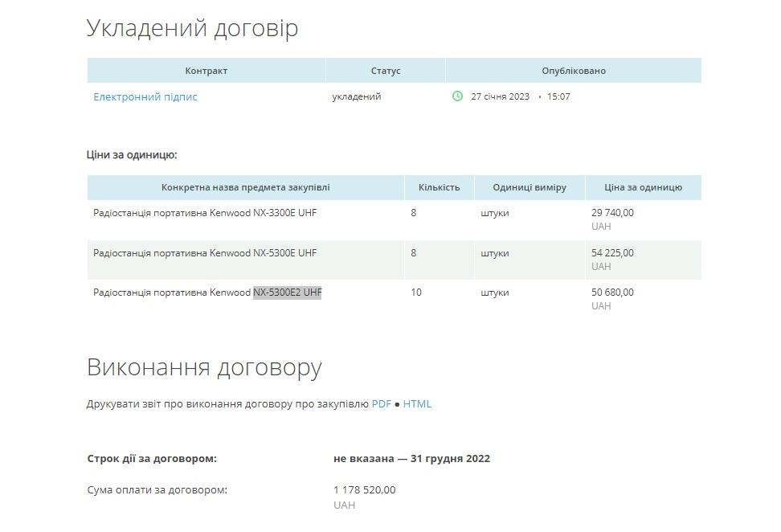Click the publication time 15:07
This screenshot has width=781, height=532.
click(x=558, y=96)
